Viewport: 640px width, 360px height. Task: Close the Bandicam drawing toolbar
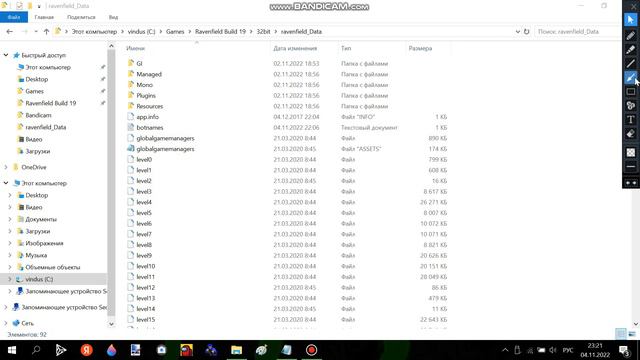[633, 6]
